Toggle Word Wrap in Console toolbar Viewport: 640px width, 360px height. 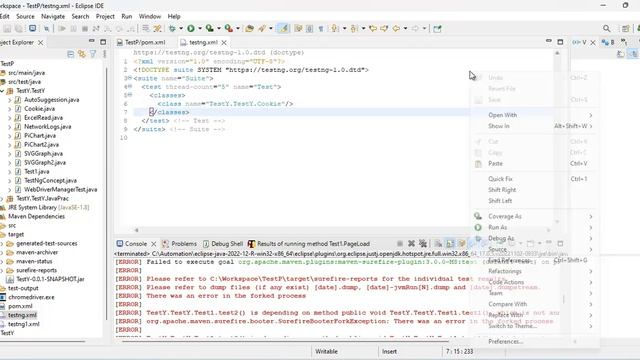[x=462, y=244]
